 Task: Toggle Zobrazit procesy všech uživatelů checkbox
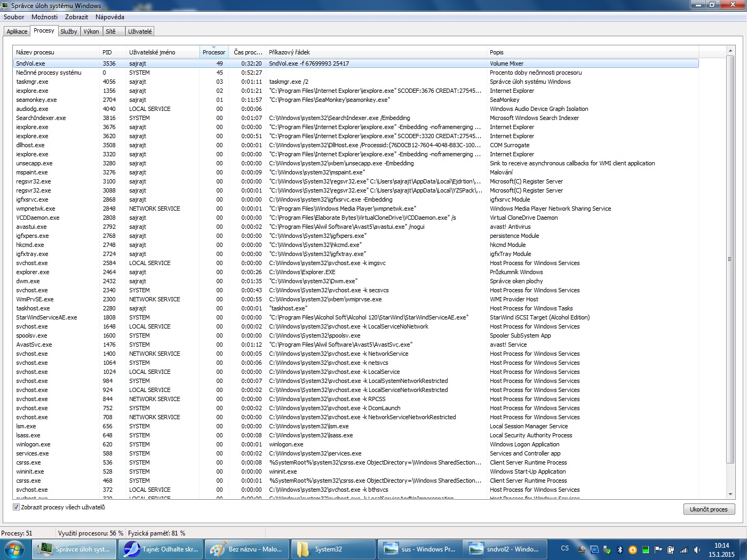coord(16,507)
